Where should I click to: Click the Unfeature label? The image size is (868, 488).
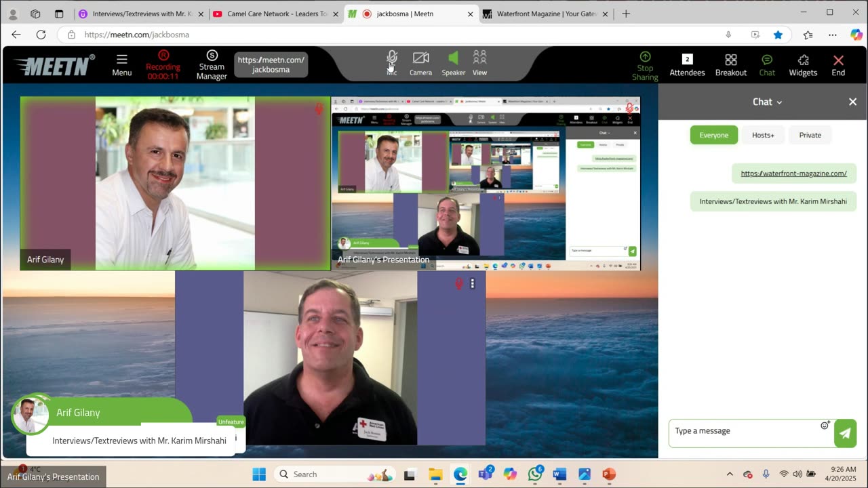(x=231, y=422)
